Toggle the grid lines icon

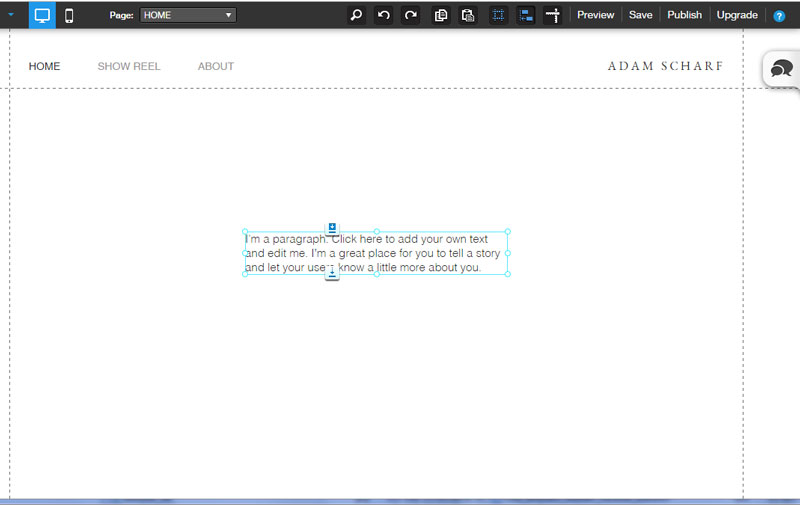498,15
